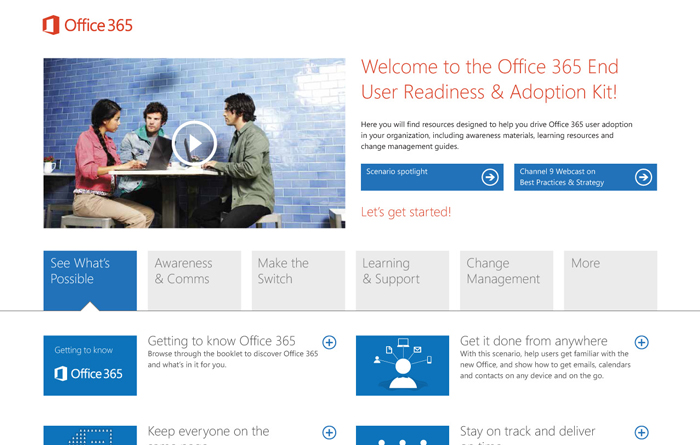Viewport: 700px width, 445px height.
Task: Open Channel 9 Webcast on Best Practices
Action: click(x=585, y=177)
